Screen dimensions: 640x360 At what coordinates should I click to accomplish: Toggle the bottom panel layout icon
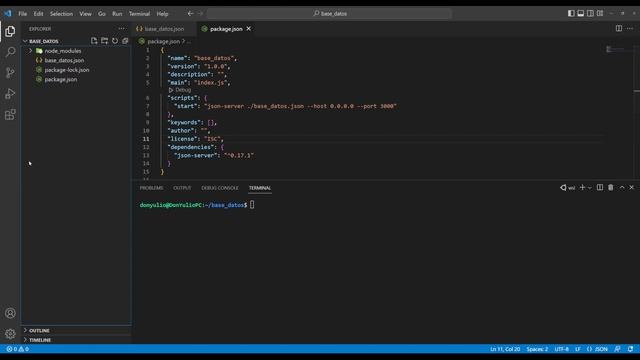click(x=580, y=13)
